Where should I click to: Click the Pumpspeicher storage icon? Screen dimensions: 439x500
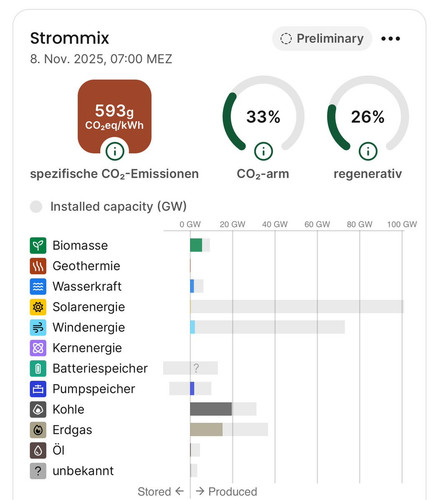pos(38,389)
